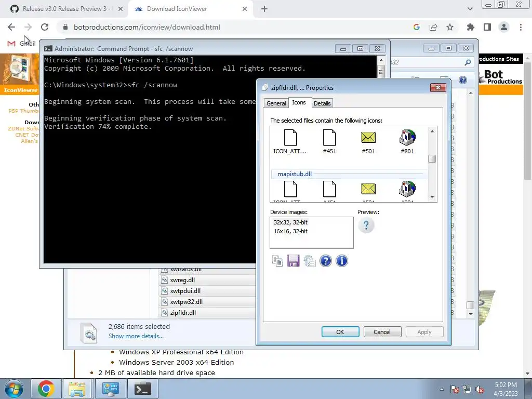Click Chrome forward arrow
This screenshot has height=399, width=532.
(x=28, y=27)
